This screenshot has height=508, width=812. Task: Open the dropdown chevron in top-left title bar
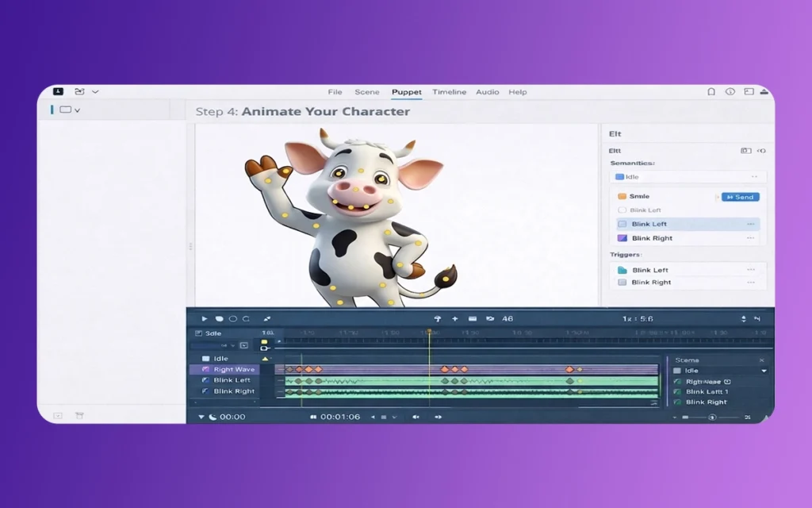[95, 92]
